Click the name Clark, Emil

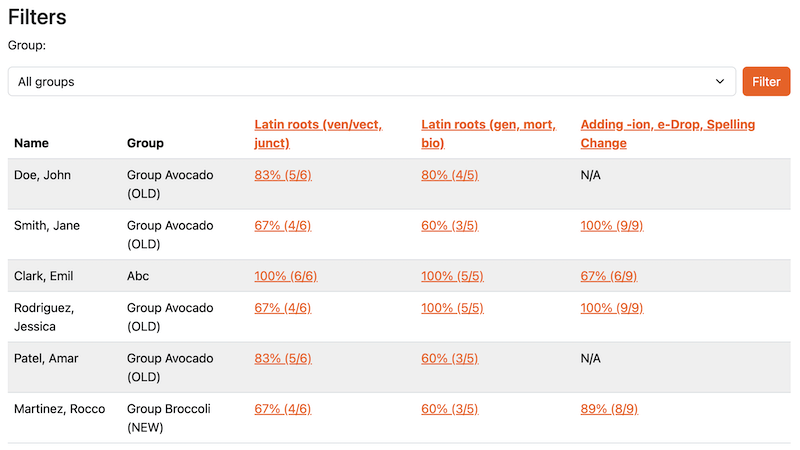(44, 276)
